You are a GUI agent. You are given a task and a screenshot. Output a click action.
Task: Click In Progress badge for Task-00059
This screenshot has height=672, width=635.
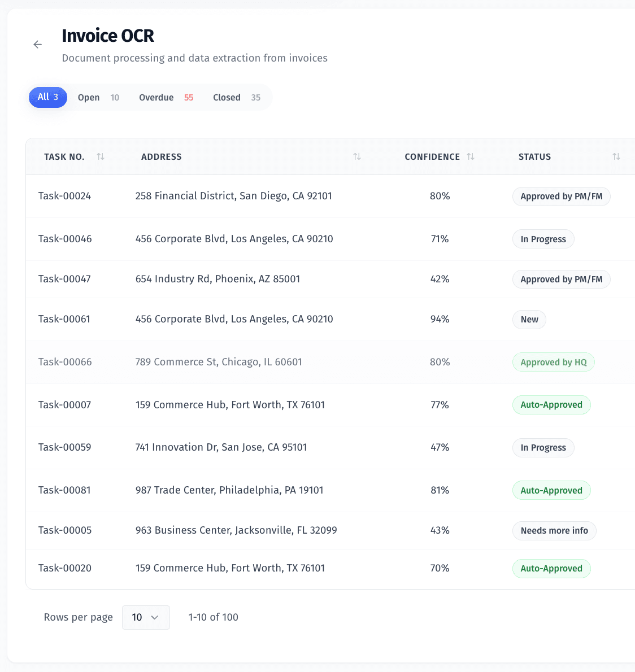coord(543,448)
